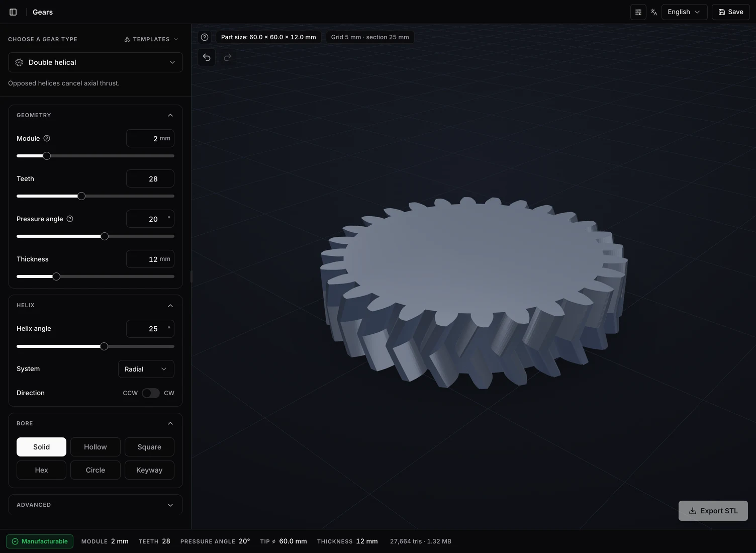The height and width of the screenshot is (553, 756).
Task: Click the 'TIP ⌀ 60.0 mm' status entry
Action: click(x=283, y=541)
